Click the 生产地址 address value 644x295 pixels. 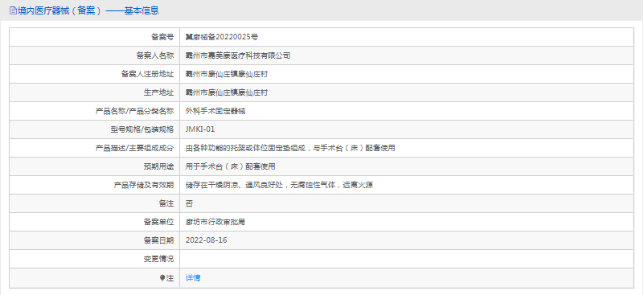click(227, 92)
